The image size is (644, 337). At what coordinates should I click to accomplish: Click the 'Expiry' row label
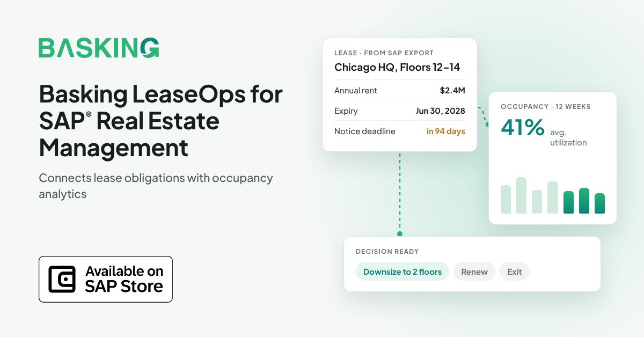(346, 111)
